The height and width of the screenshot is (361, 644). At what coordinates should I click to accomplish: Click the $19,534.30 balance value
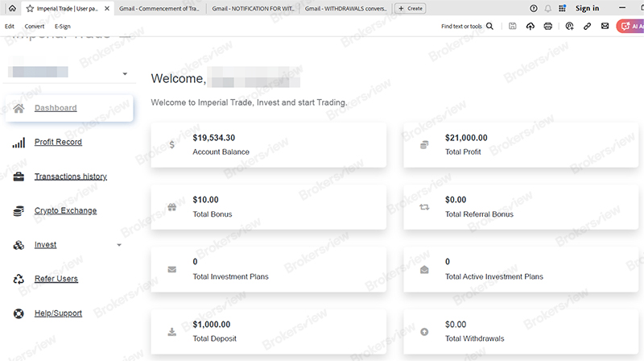(213, 138)
